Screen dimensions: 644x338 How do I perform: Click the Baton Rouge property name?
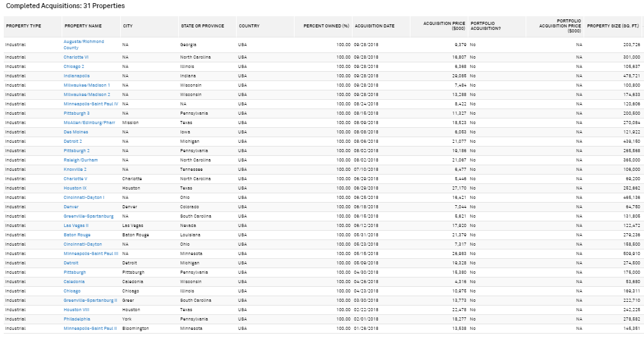pyautogui.click(x=77, y=234)
